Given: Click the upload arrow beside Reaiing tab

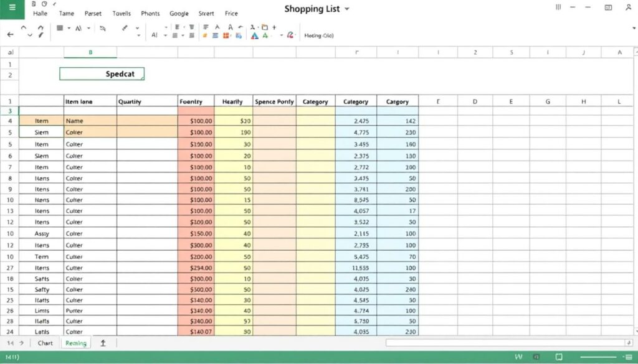Looking at the screenshot, I should click(x=103, y=343).
